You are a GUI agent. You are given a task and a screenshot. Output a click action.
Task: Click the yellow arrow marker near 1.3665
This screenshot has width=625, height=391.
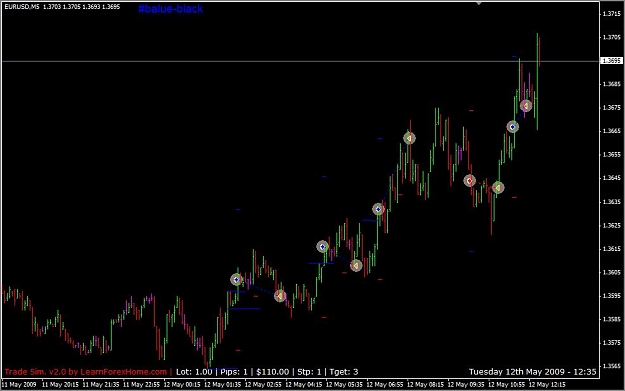pos(409,138)
